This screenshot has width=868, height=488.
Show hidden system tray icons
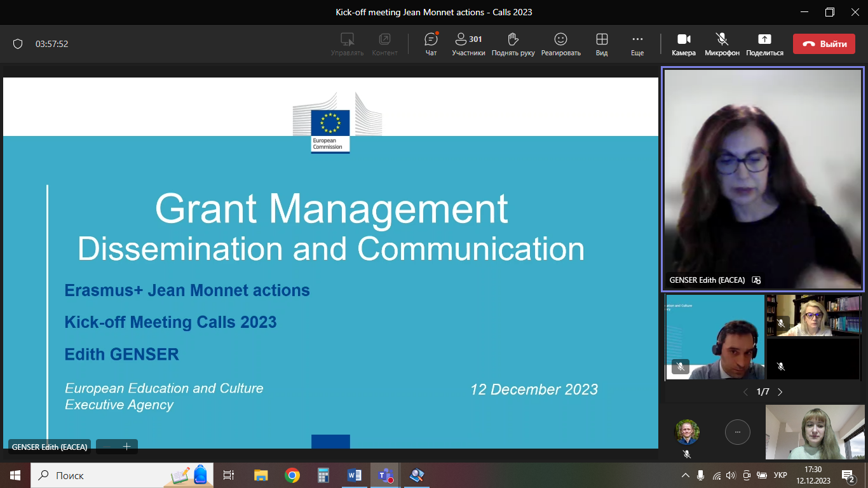point(685,475)
